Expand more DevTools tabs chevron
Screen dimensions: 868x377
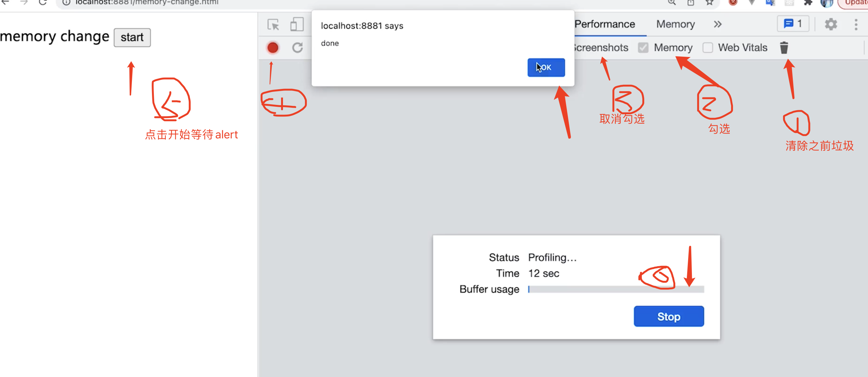pos(717,24)
